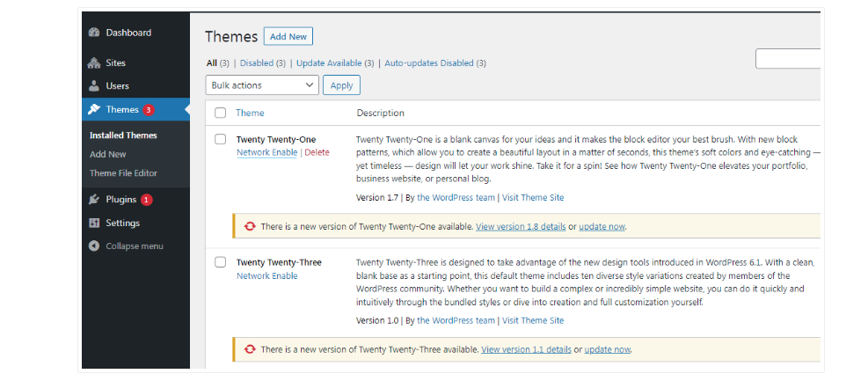
Task: Toggle the select-all themes checkbox
Action: point(221,113)
